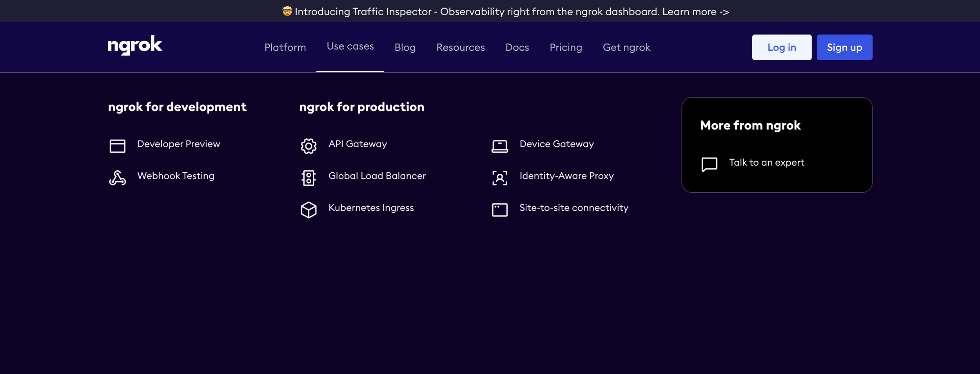Viewport: 980px width, 374px height.
Task: Click the Talk to an expert chat bubble icon
Action: [x=709, y=164]
